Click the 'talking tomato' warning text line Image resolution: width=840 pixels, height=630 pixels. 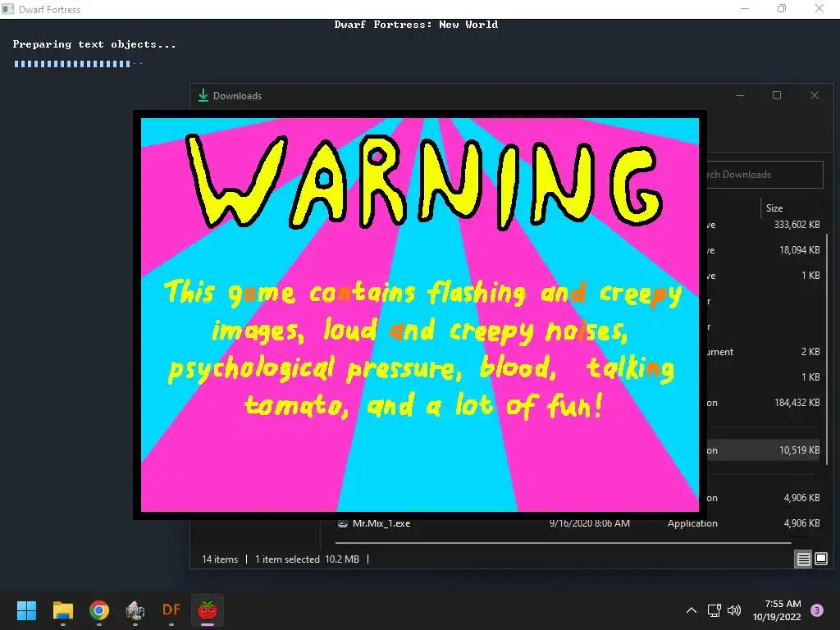click(x=421, y=368)
